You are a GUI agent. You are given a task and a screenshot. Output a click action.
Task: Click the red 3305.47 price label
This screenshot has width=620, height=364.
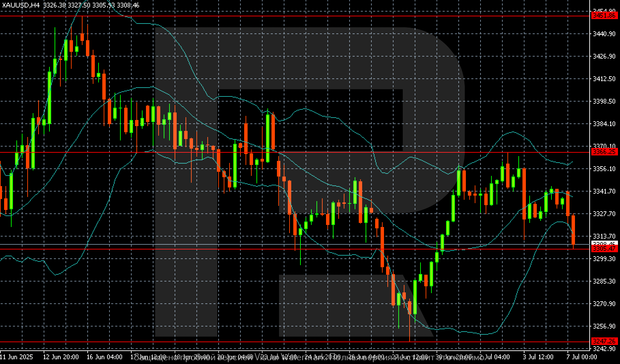point(604,249)
